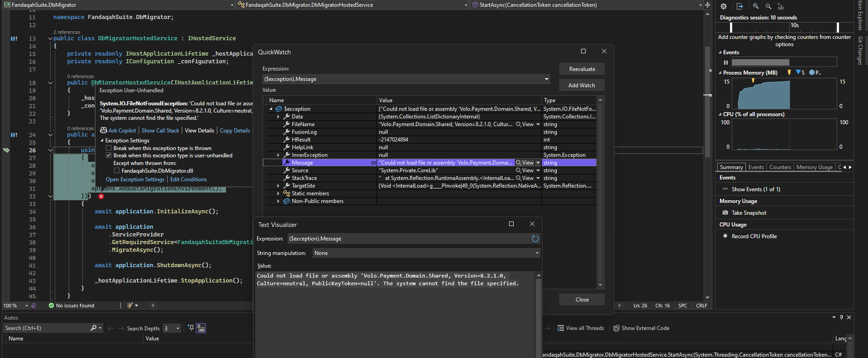Check the FandaqahSuite.DbMigrator.dll exception checkbox
The width and height of the screenshot is (868, 358).
[x=117, y=171]
